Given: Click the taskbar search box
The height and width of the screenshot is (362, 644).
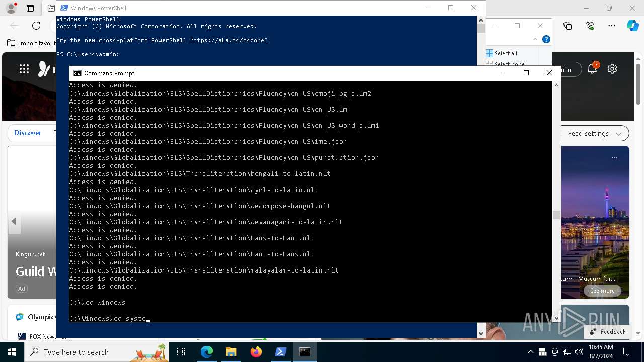Looking at the screenshot, I should coord(97,352).
